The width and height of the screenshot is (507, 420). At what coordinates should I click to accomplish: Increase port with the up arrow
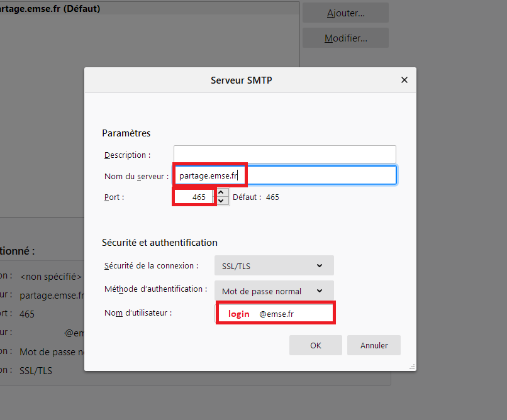(x=221, y=192)
